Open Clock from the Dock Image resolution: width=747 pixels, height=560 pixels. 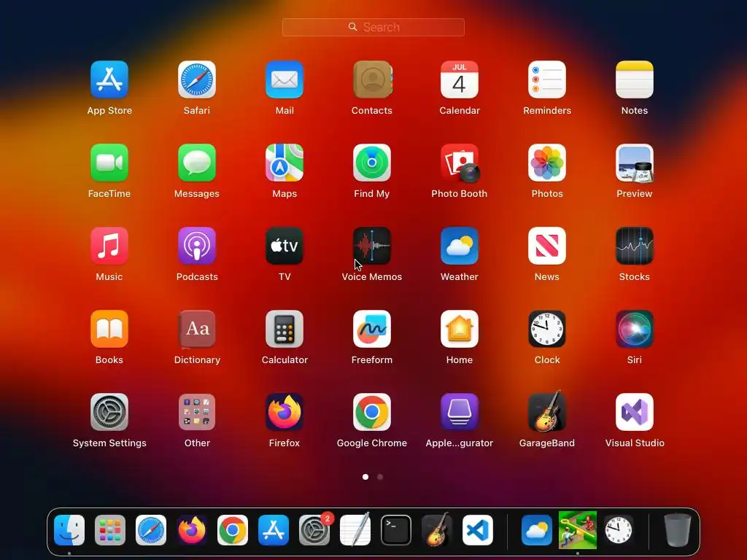[619, 530]
